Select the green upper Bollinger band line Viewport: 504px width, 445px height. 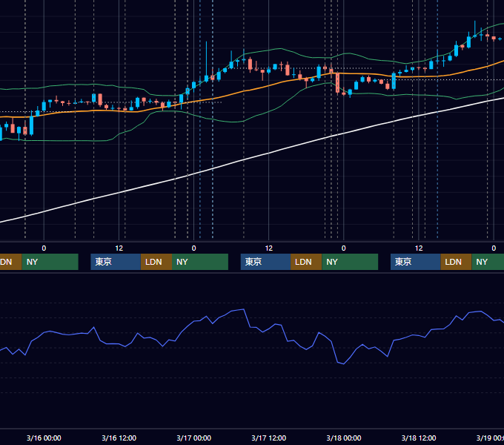[279, 49]
